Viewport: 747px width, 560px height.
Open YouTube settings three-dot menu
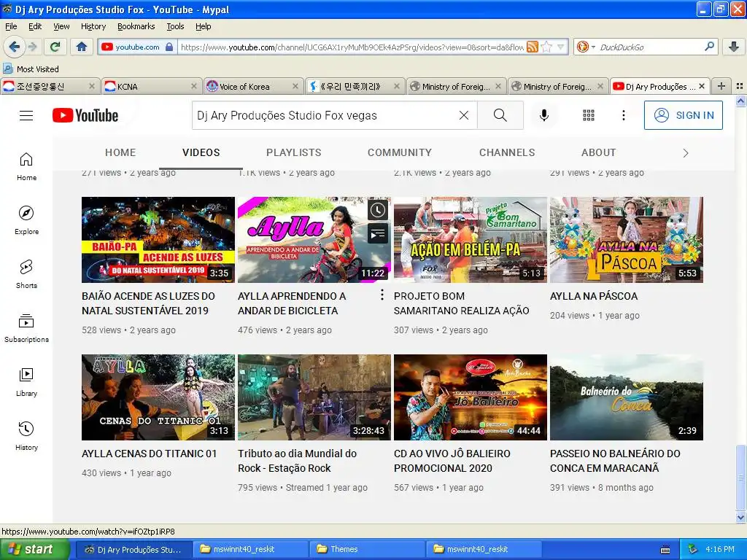click(623, 115)
